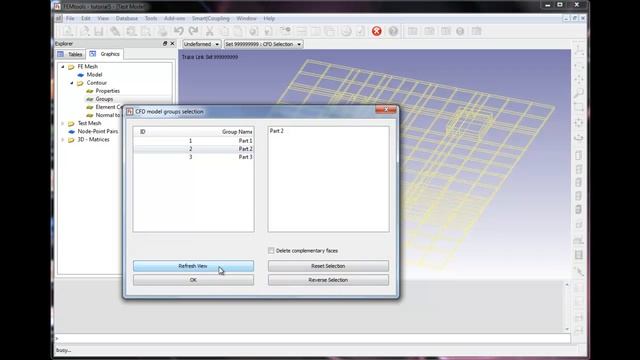The width and height of the screenshot is (640, 360).
Task: Click the red abort stop icon
Action: click(x=376, y=31)
